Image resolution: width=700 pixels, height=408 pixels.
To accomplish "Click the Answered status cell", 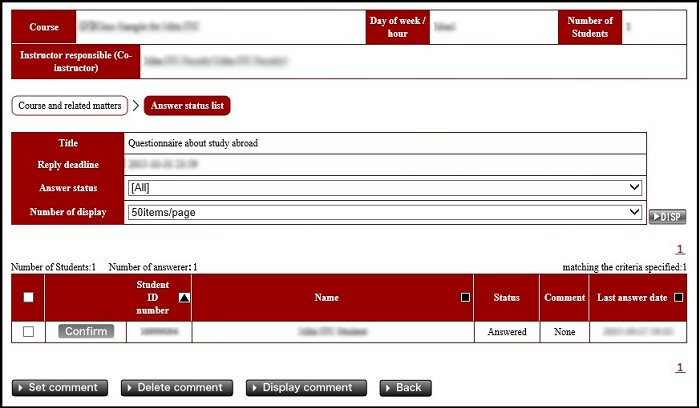I will click(507, 331).
